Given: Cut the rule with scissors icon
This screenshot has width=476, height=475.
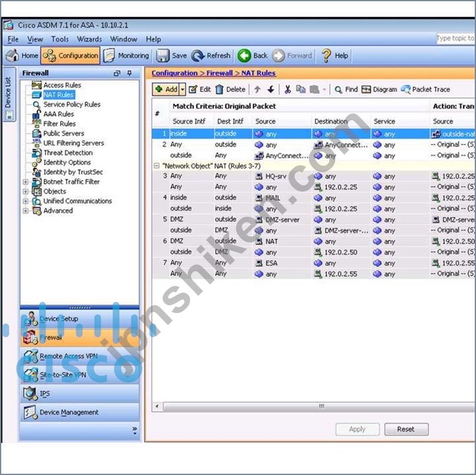Looking at the screenshot, I should tap(287, 90).
